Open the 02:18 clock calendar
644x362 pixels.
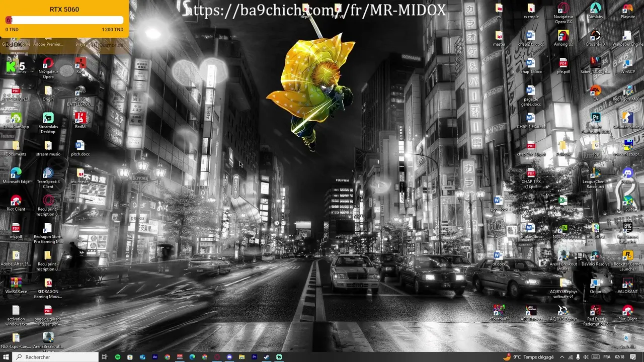620,357
